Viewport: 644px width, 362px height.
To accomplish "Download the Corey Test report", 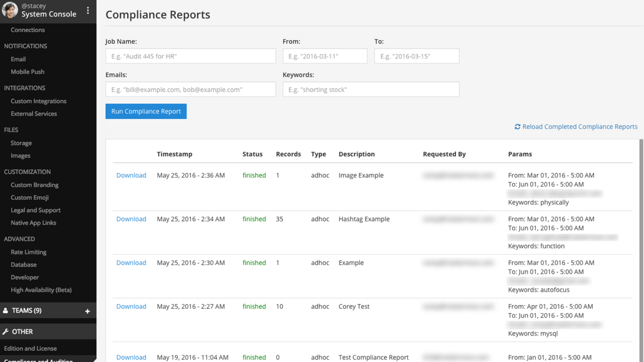I will pos(131,306).
